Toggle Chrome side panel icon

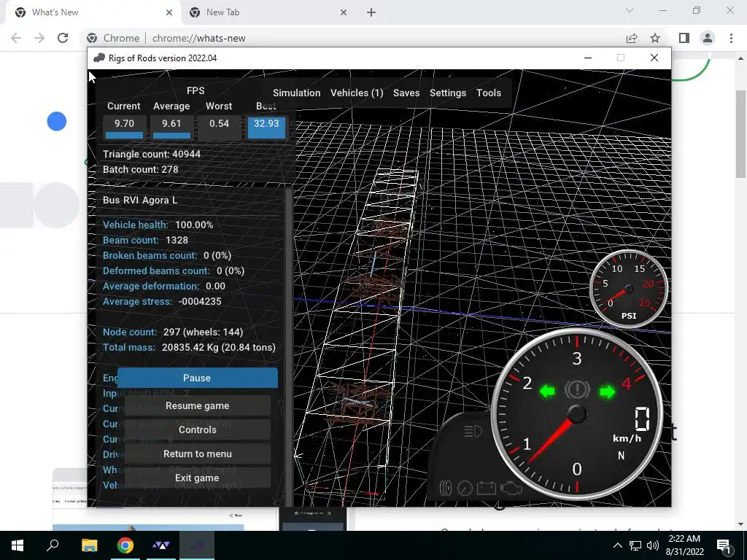click(x=684, y=38)
